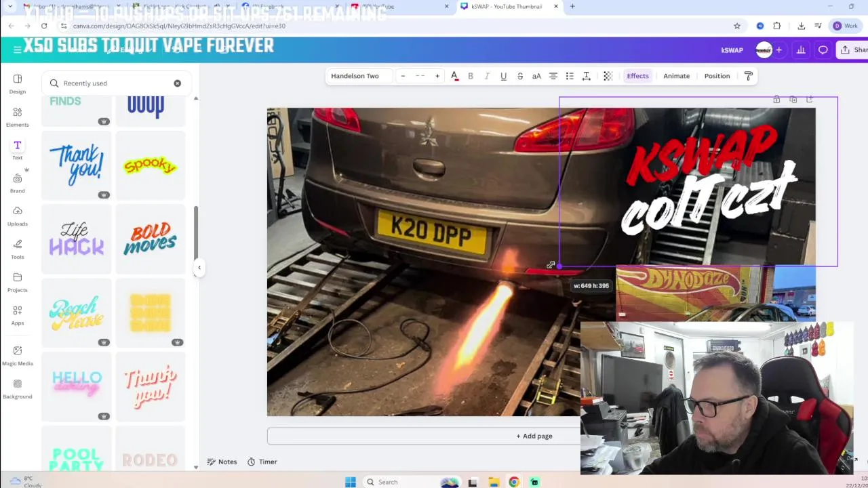This screenshot has height=488, width=868.
Task: Open the Position options
Action: 717,76
